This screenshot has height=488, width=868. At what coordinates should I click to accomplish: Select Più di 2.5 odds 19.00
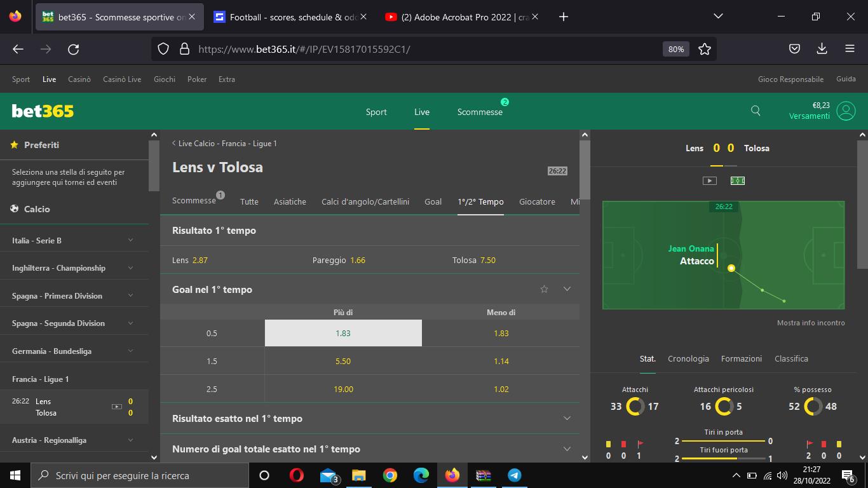coord(343,389)
